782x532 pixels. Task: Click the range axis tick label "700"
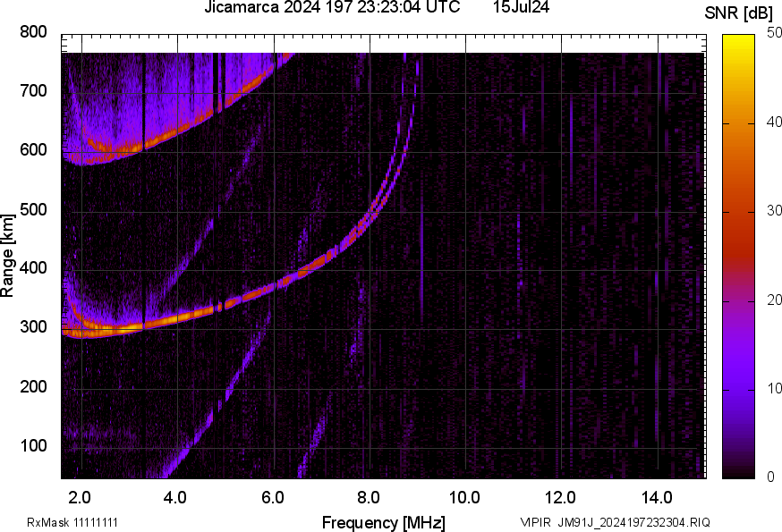[33, 90]
